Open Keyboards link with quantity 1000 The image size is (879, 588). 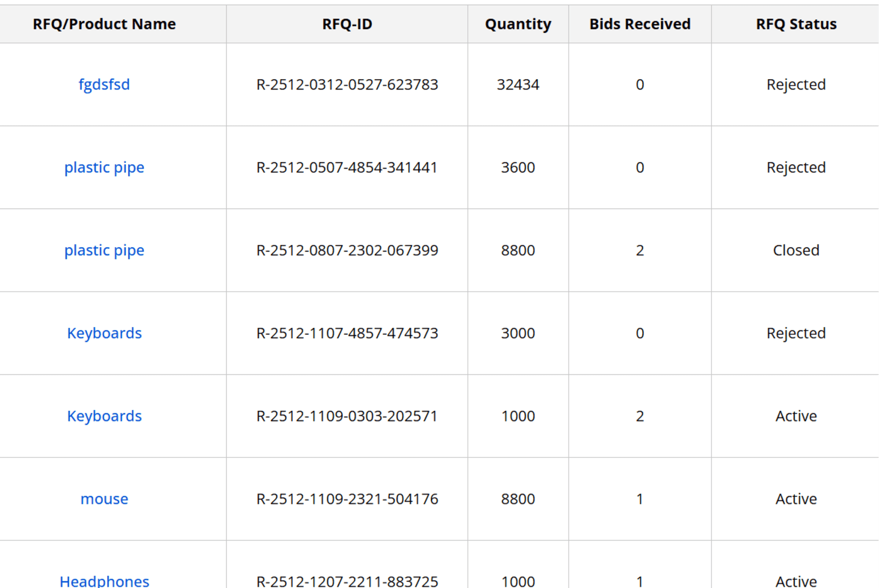[104, 416]
